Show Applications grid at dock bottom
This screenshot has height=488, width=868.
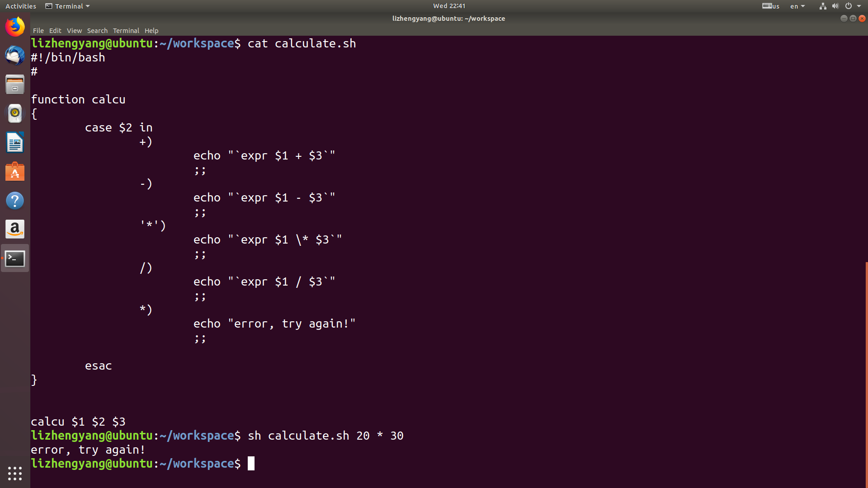pyautogui.click(x=15, y=473)
